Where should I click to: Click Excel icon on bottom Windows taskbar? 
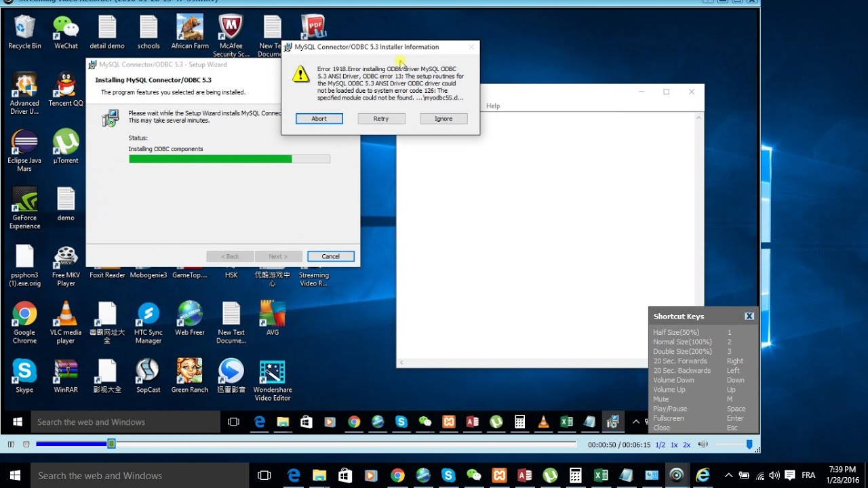(x=600, y=475)
